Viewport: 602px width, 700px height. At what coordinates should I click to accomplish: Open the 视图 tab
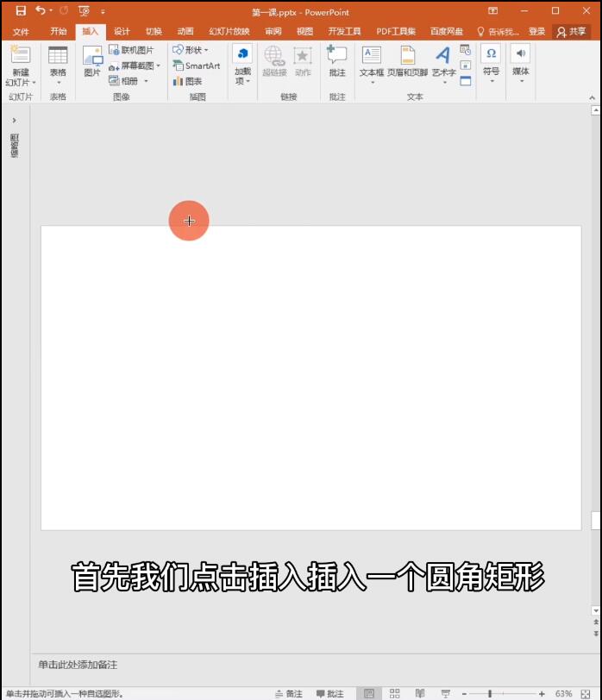(305, 31)
